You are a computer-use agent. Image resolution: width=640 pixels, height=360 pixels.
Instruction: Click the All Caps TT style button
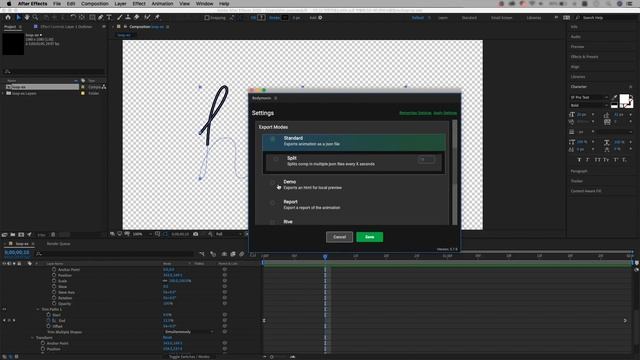point(598,160)
